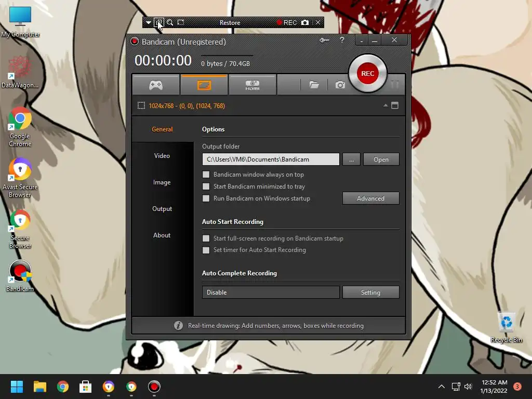Switch to Game Recording mode gamepad tab
This screenshot has width=532, height=399.
pyautogui.click(x=156, y=85)
